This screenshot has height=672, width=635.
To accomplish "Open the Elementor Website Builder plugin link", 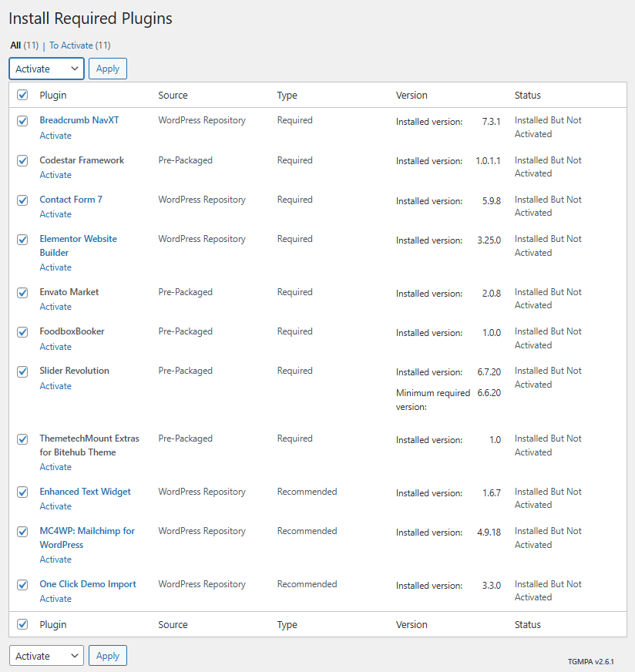I will (78, 246).
